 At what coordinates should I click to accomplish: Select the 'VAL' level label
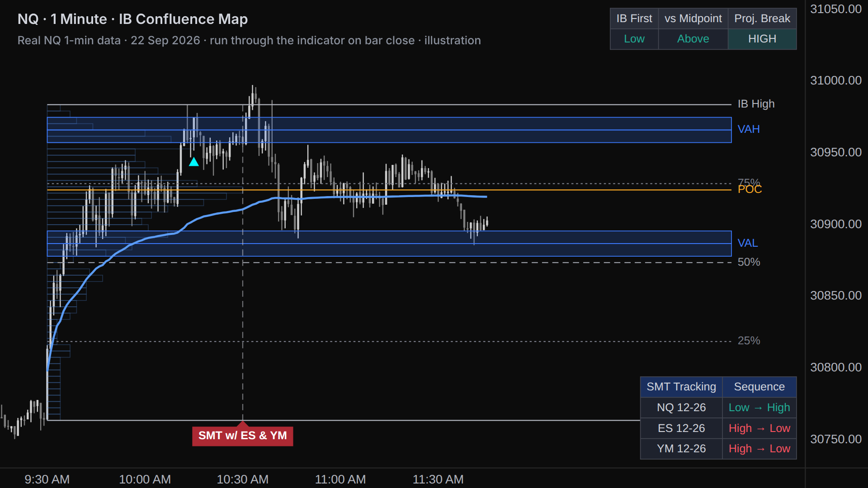click(x=748, y=243)
